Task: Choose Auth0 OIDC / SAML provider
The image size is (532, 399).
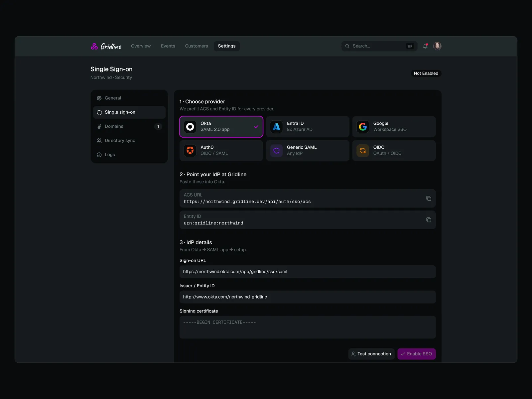Action: click(221, 151)
